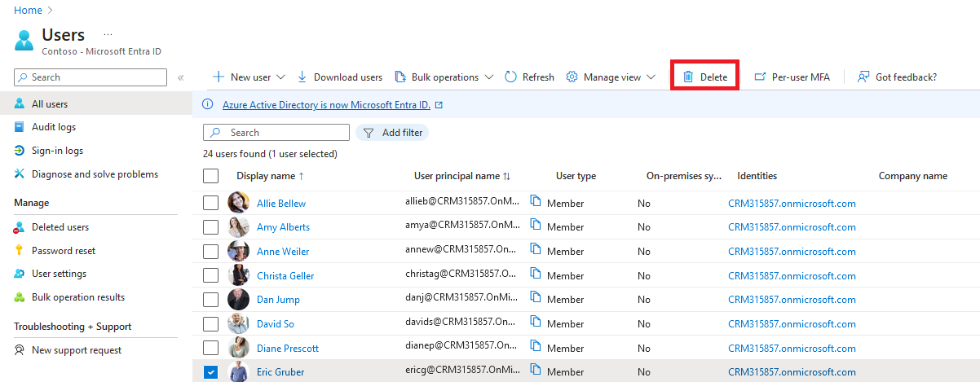Click the external link icon in banner
The image size is (980, 382).
(439, 105)
